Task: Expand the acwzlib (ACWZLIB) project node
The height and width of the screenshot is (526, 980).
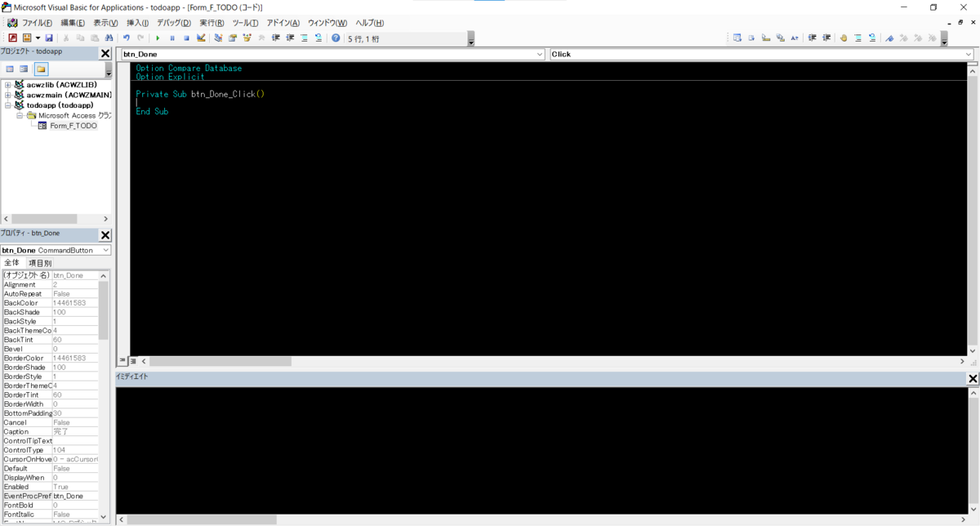Action: point(8,85)
